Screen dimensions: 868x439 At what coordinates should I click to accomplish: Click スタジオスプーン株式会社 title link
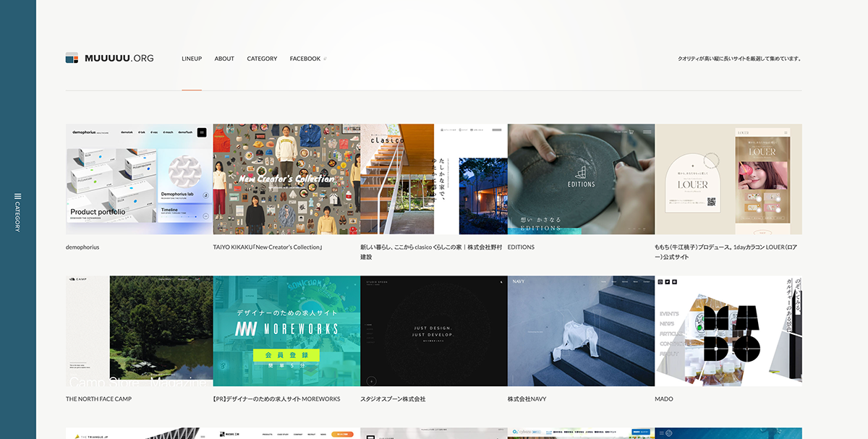[393, 399]
